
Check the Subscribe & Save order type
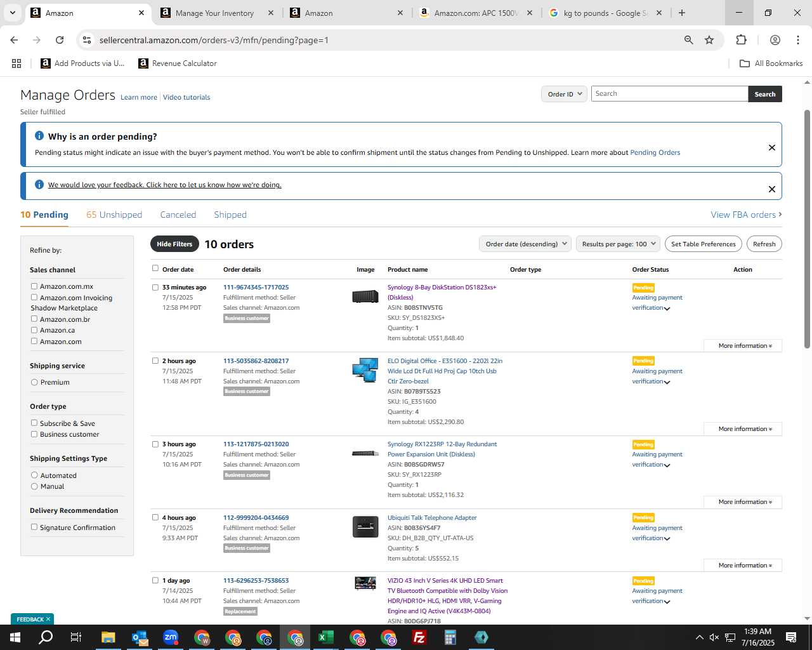(x=34, y=423)
